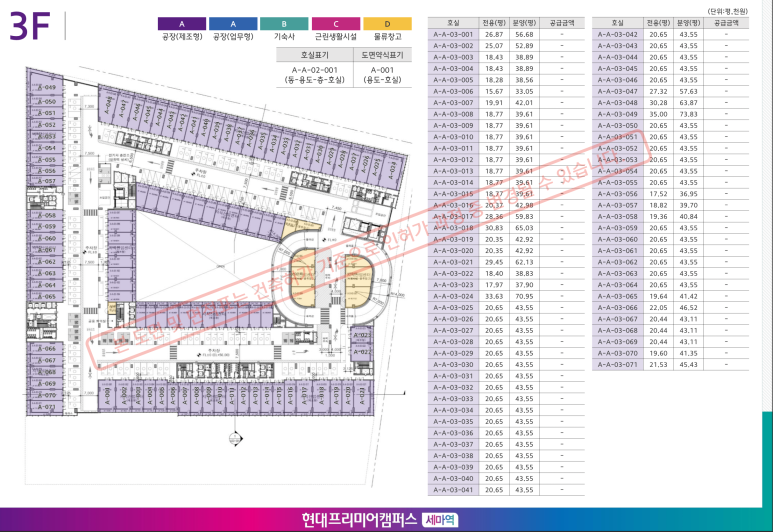Viewport: 773px width, 532px height.
Task: Click the 현대프리미어캠퍼스 footer title
Action: coord(360,520)
